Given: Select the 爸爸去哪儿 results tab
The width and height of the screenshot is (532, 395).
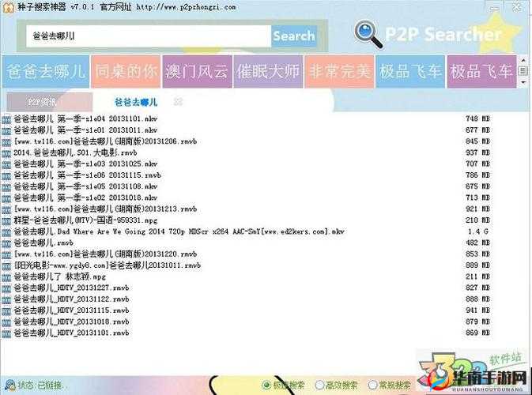Looking at the screenshot, I should pyautogui.click(x=136, y=102).
